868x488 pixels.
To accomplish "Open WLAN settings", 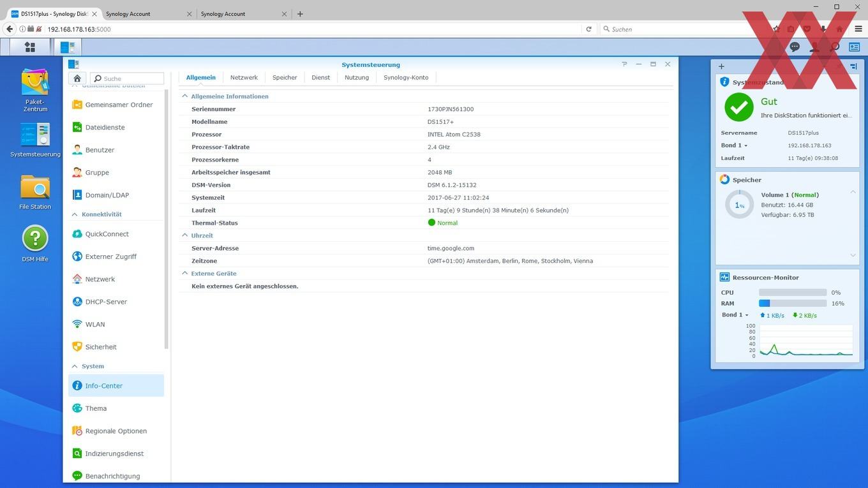I will 116,324.
